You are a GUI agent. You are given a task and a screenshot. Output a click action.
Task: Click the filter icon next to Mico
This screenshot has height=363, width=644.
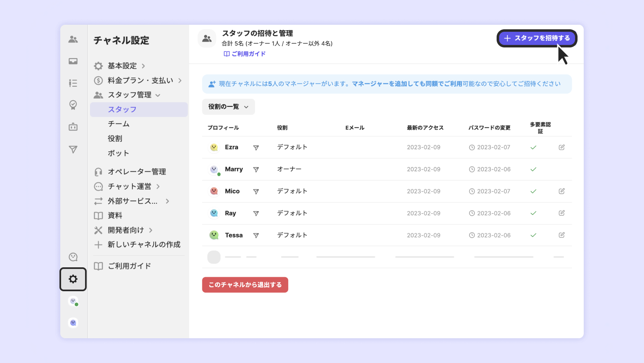256,191
